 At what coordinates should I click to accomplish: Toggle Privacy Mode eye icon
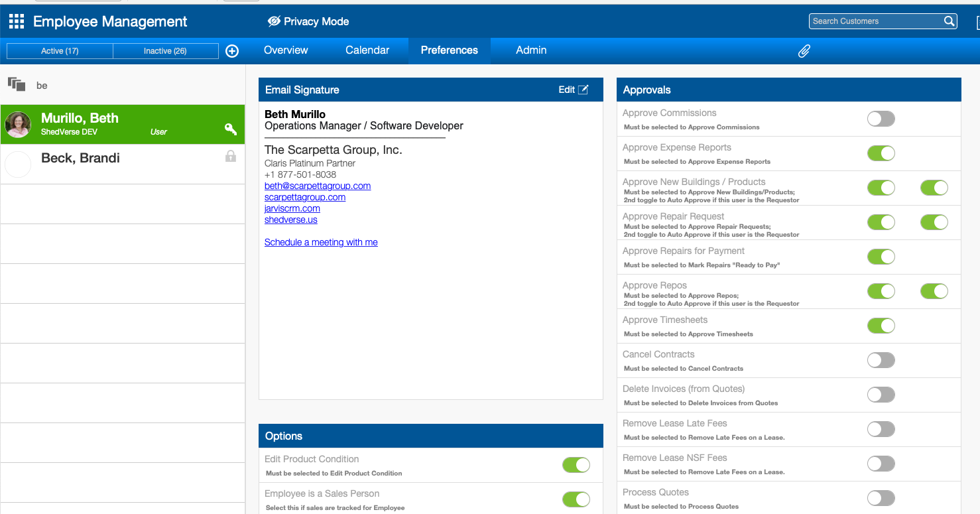(x=274, y=21)
